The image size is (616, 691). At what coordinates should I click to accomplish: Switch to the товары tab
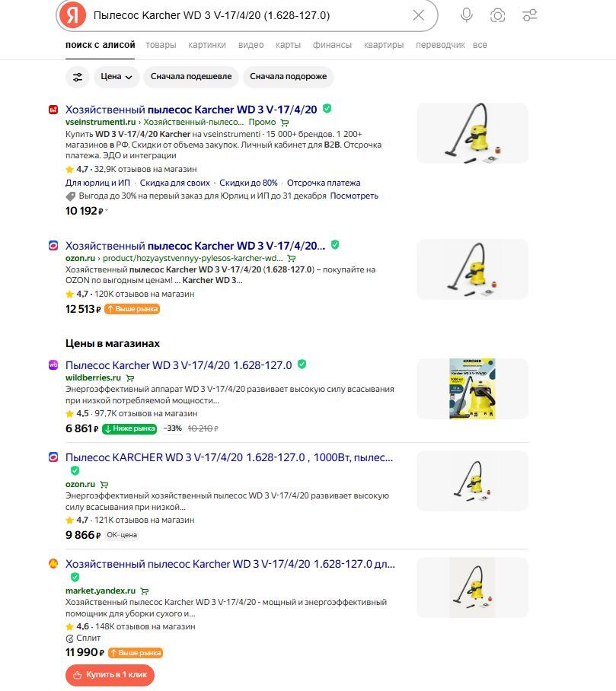click(161, 45)
